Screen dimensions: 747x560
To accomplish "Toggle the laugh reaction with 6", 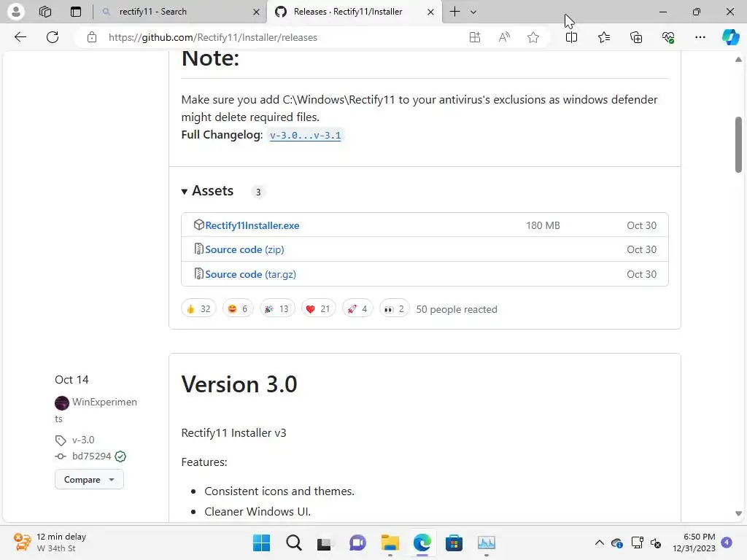I will (x=238, y=309).
